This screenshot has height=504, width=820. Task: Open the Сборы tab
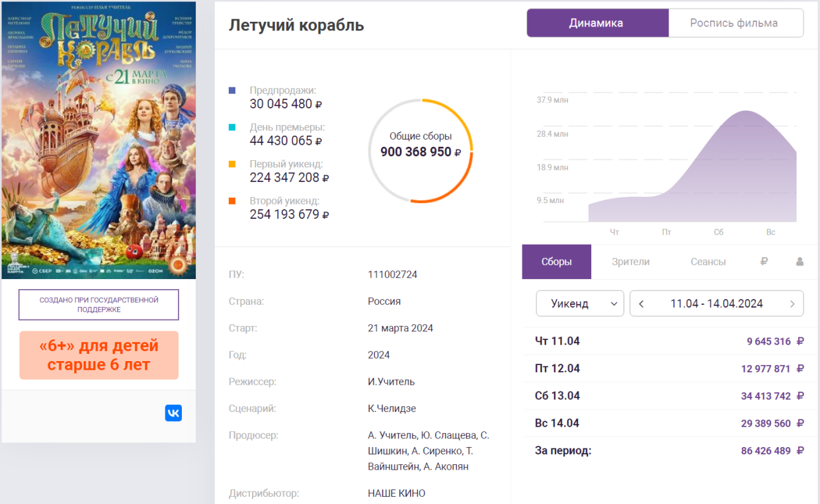coord(556,262)
